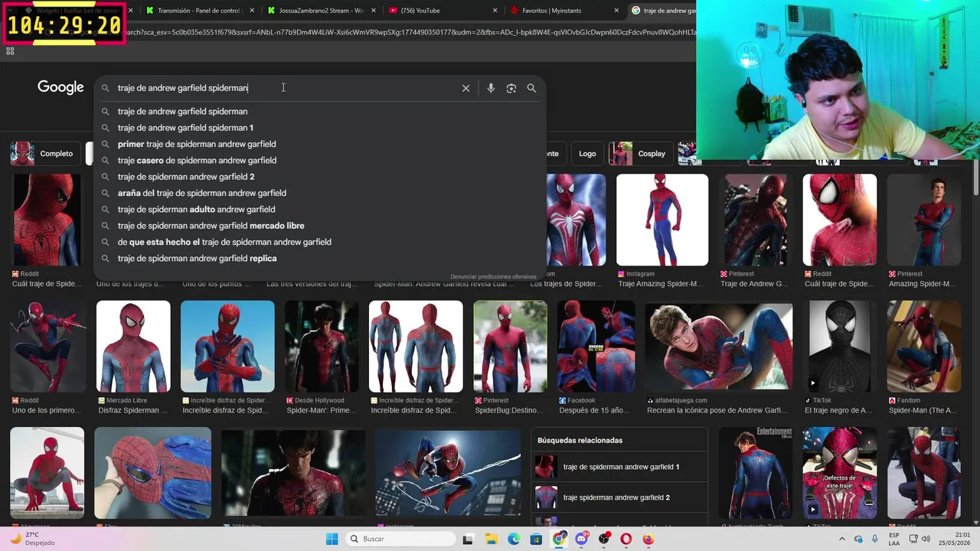980x551 pixels.
Task: Open related search 'traje spiderman andrew garfield 2'
Action: coord(619,497)
